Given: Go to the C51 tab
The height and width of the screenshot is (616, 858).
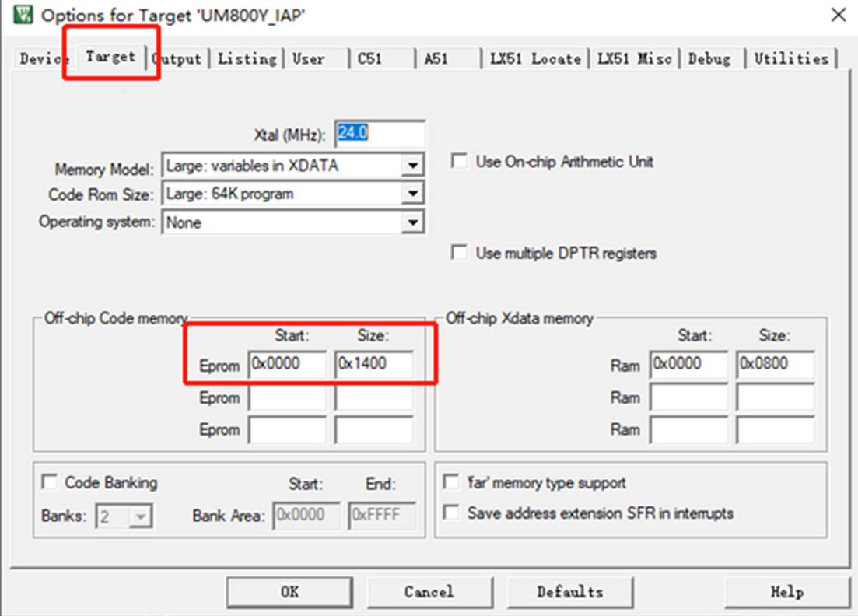Looking at the screenshot, I should point(370,59).
